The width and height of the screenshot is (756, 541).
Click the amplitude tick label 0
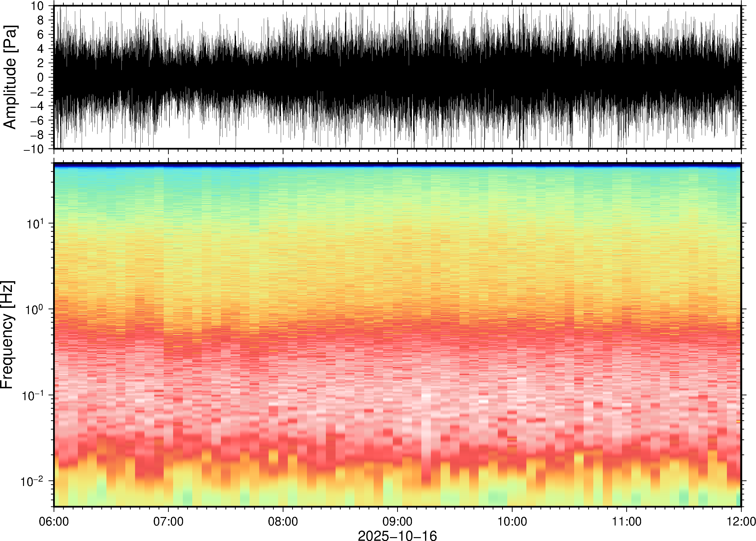click(41, 77)
